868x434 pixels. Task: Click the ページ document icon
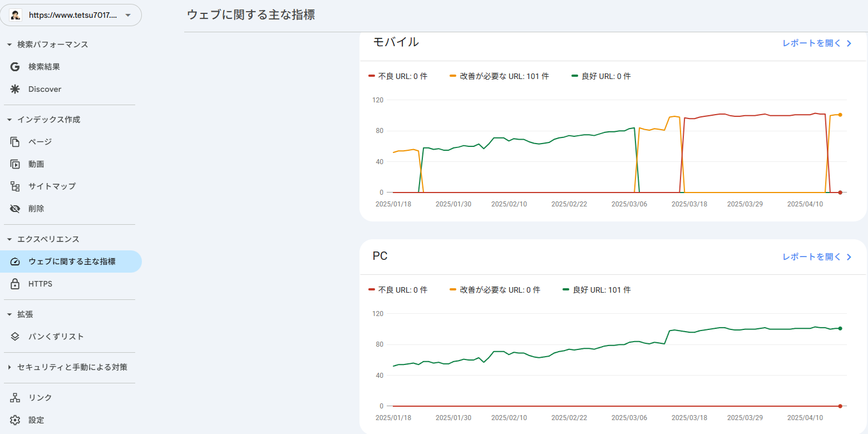15,142
